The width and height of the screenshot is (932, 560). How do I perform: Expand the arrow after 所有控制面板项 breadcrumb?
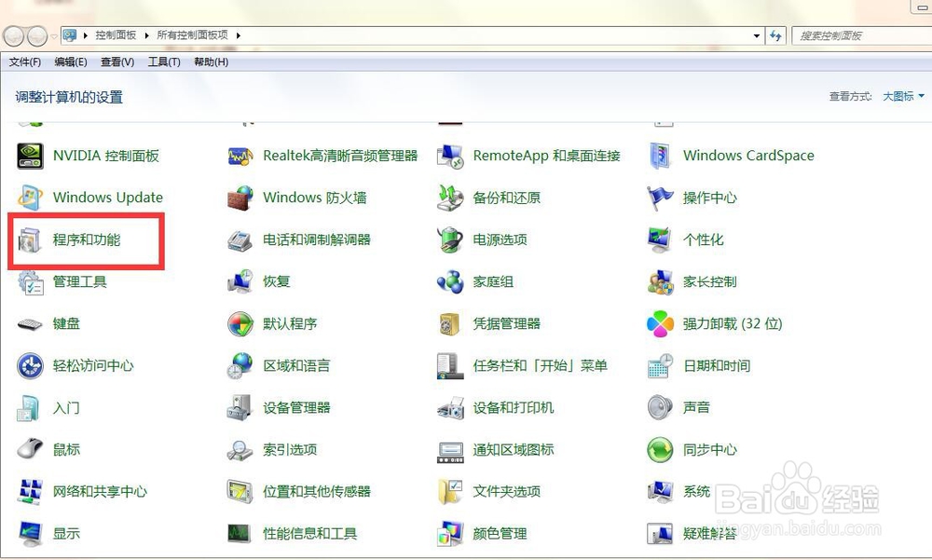pos(239,35)
